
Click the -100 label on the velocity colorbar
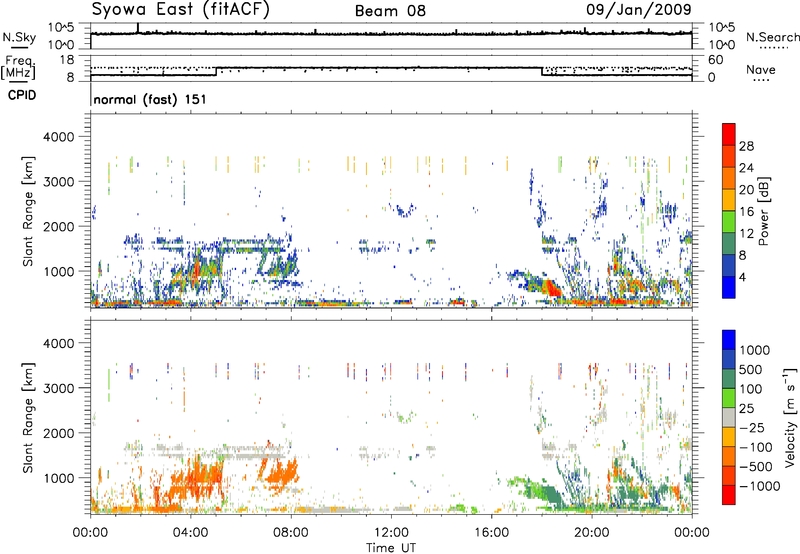coord(756,447)
